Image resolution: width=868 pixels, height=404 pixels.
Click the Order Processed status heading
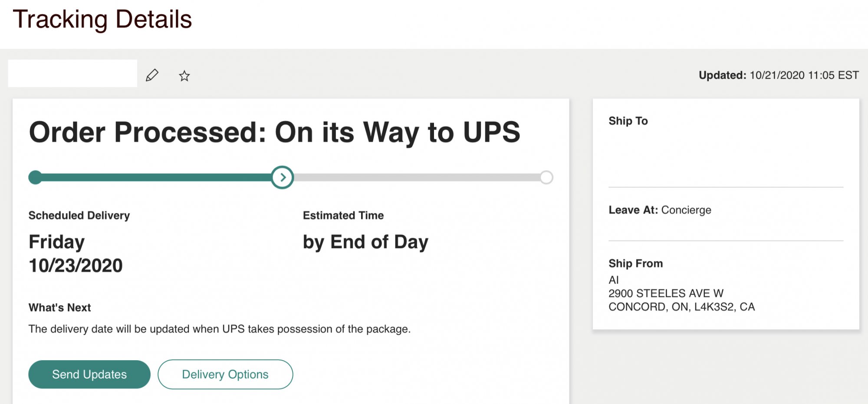tap(274, 132)
